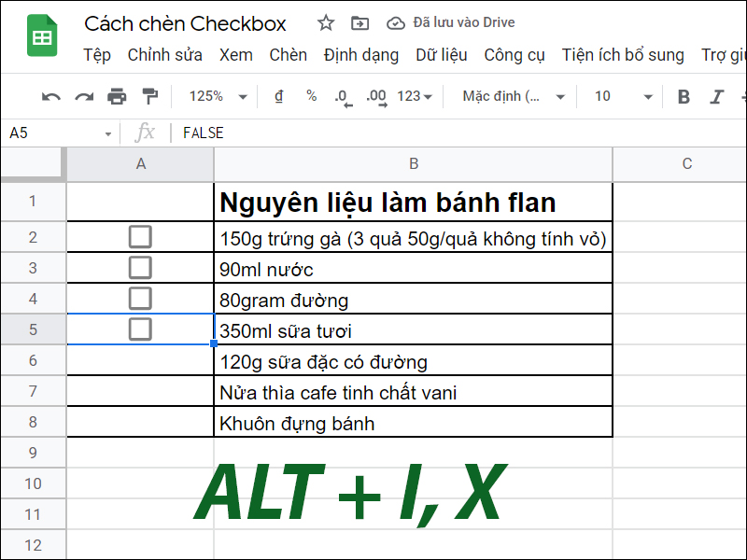Select row 1 header
The image size is (747, 560).
[x=33, y=201]
